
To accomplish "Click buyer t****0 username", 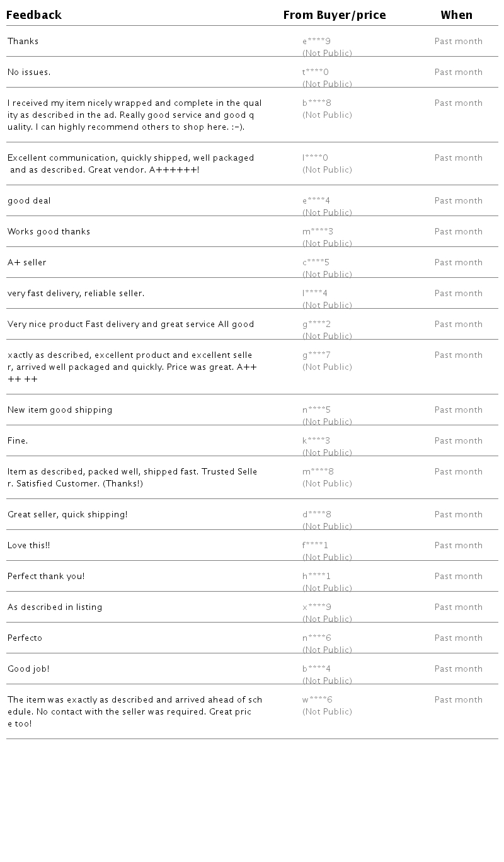I will (316, 72).
